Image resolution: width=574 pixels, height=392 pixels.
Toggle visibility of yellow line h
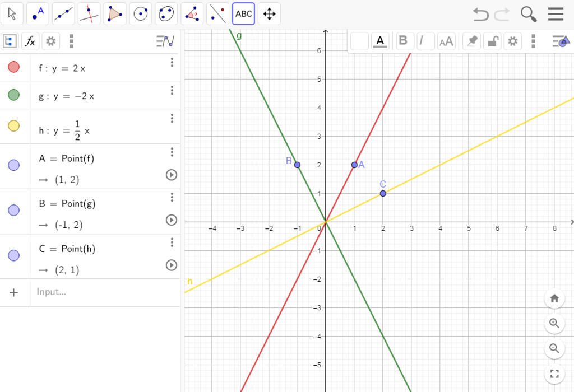[13, 125]
